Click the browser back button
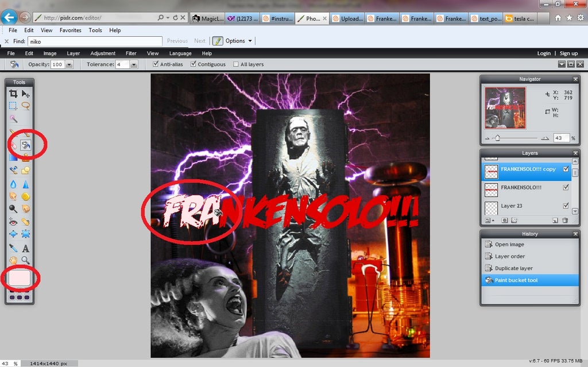 [x=9, y=17]
